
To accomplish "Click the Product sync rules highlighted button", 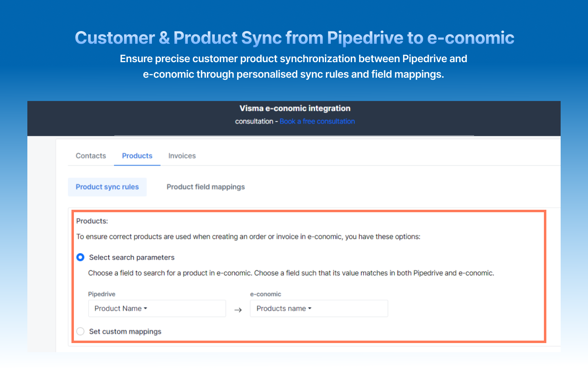I will (x=107, y=187).
